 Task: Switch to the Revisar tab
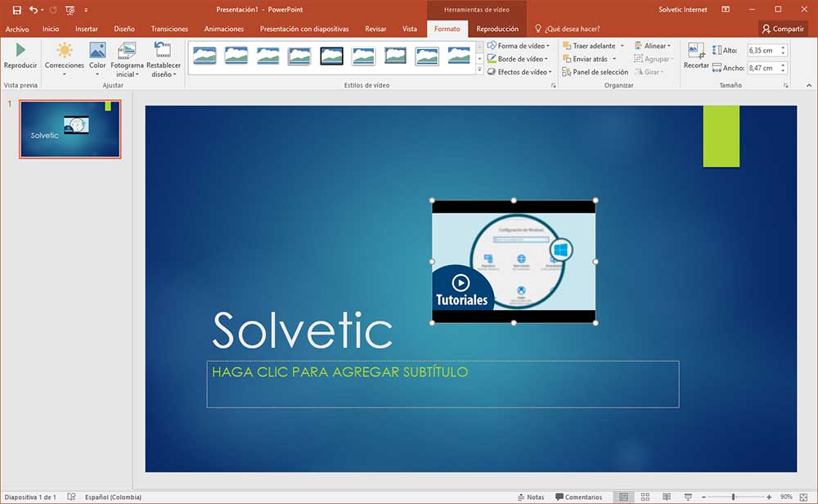[x=375, y=29]
